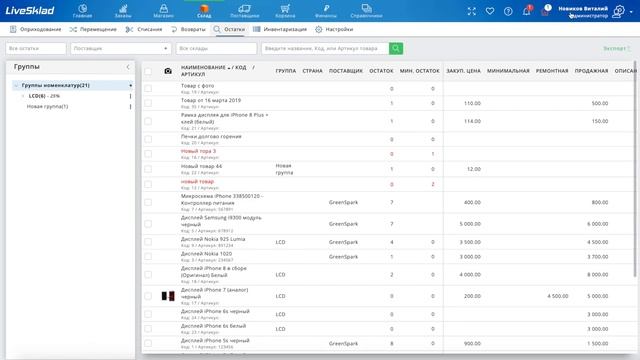Open the Магазин section icon

tap(163, 11)
